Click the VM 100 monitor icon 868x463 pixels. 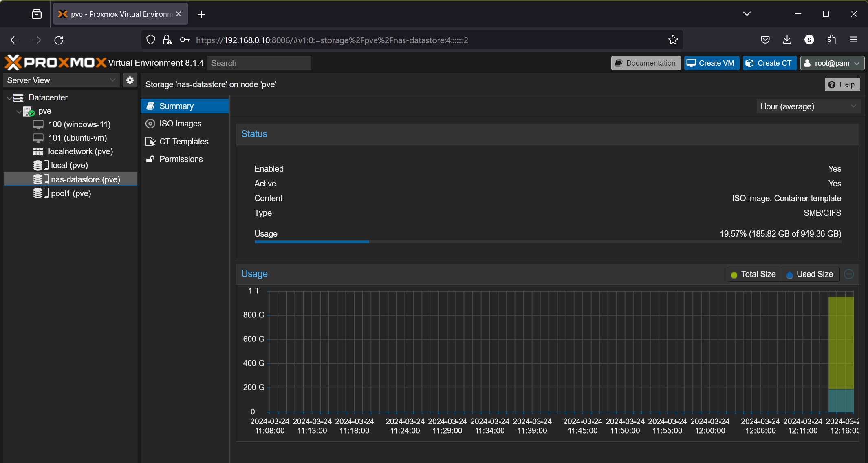38,124
